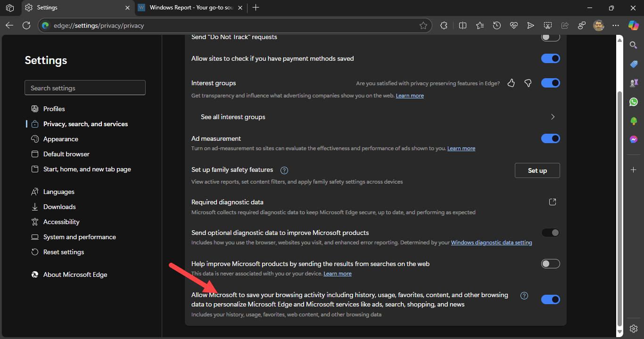The width and height of the screenshot is (644, 339).
Task: Open the Drop send icon
Action: pyautogui.click(x=531, y=25)
